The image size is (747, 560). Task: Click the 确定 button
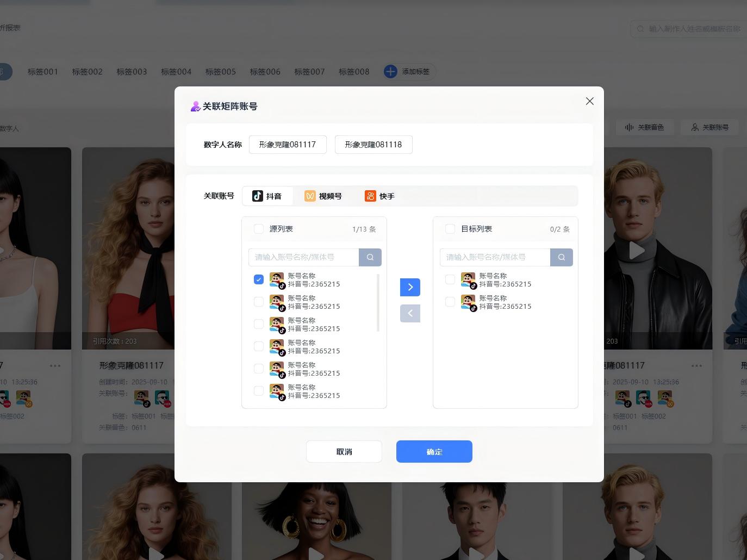[434, 452]
